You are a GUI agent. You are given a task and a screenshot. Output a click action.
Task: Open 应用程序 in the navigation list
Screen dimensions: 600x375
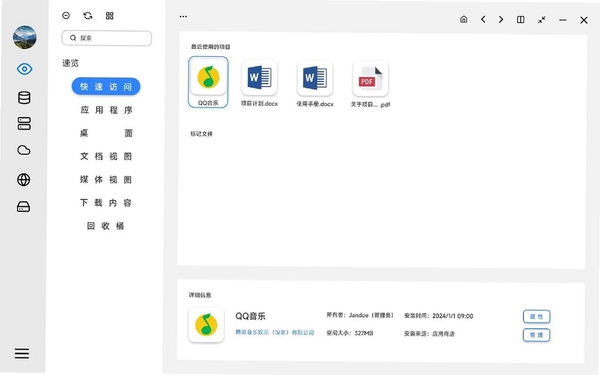pos(106,110)
